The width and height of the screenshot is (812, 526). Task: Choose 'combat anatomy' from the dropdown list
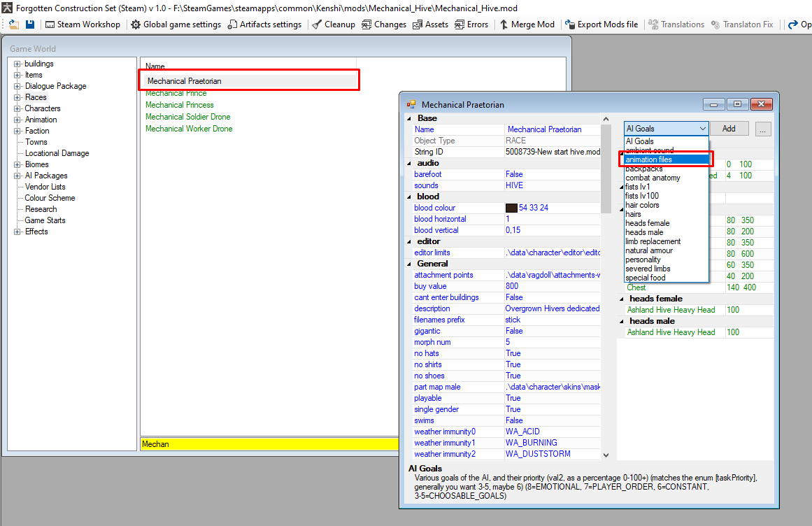click(653, 178)
